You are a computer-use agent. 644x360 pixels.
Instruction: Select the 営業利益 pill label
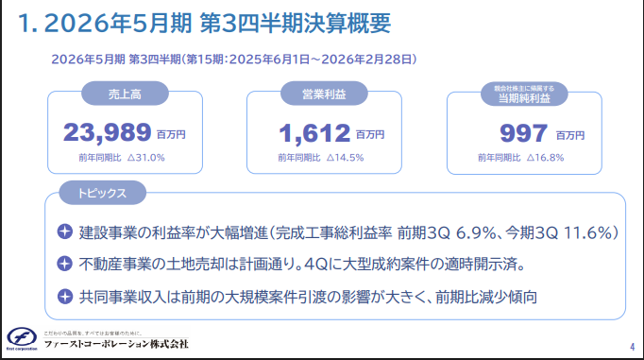pos(324,94)
